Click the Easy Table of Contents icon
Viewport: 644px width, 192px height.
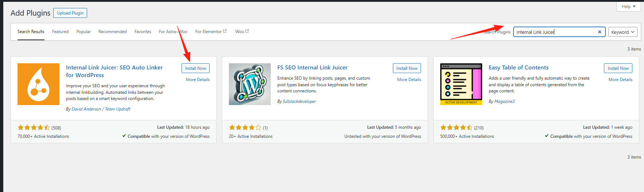461,84
